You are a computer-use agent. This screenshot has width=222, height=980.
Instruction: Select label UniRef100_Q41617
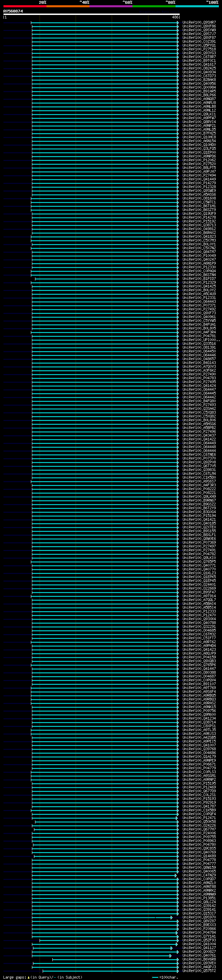coord(199,65)
